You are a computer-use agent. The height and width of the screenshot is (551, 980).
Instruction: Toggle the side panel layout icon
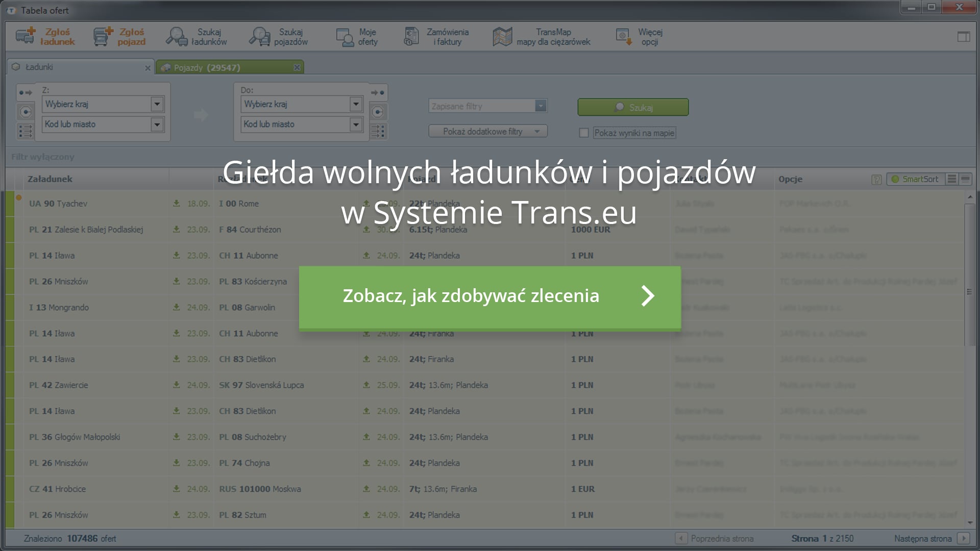[964, 37]
